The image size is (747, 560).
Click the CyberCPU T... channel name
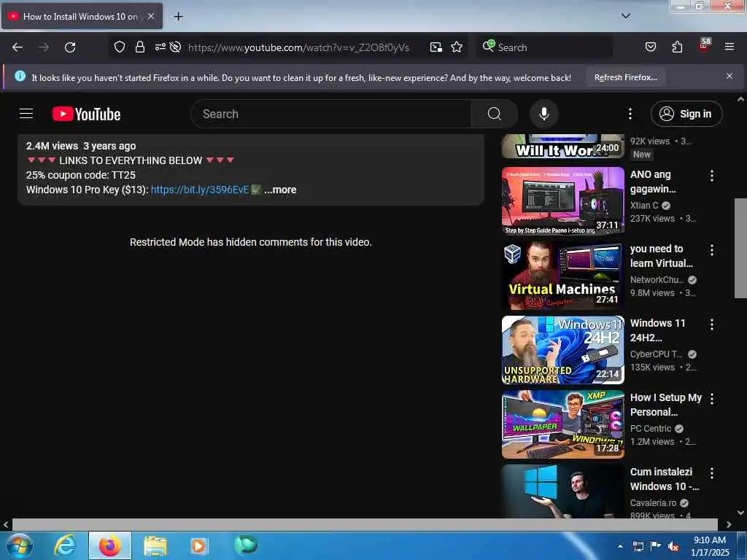tap(656, 354)
